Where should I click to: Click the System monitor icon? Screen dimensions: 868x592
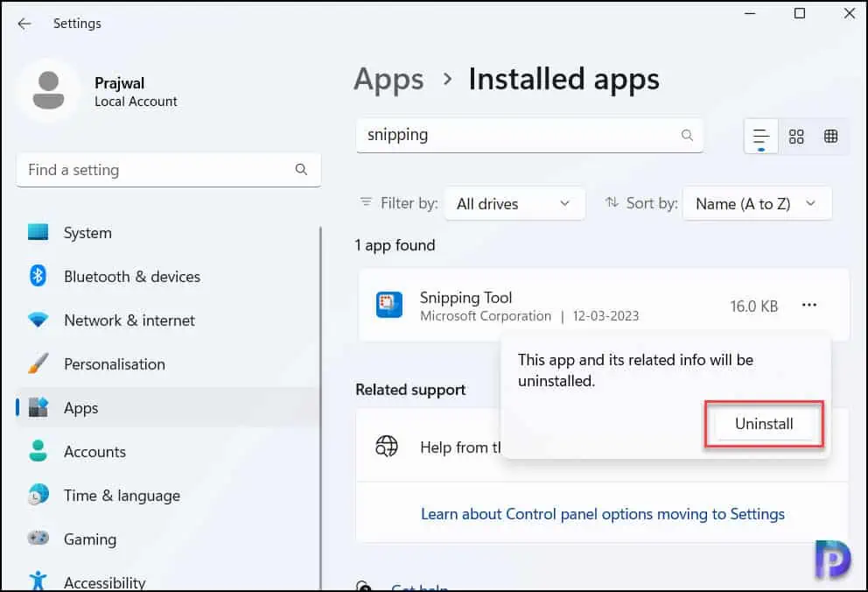[x=38, y=233]
